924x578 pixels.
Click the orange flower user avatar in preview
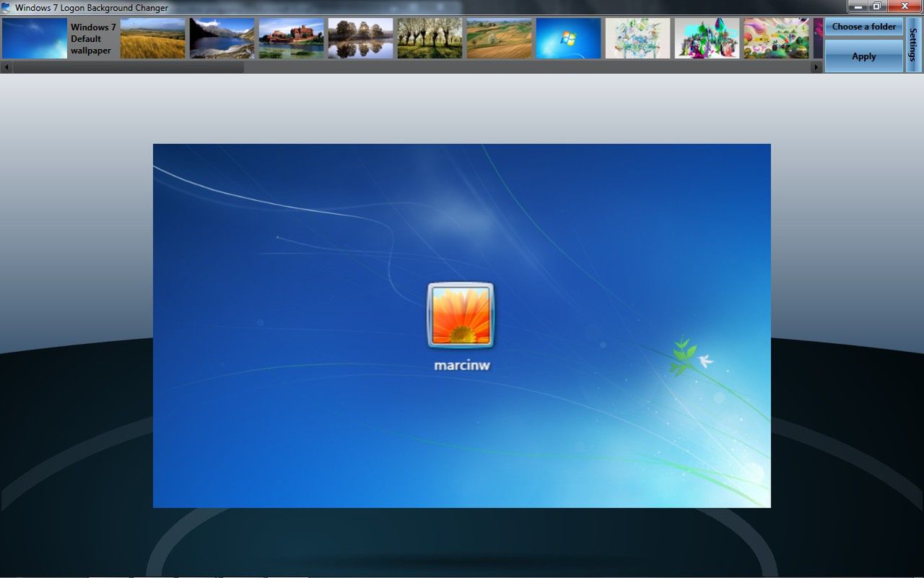click(x=461, y=314)
